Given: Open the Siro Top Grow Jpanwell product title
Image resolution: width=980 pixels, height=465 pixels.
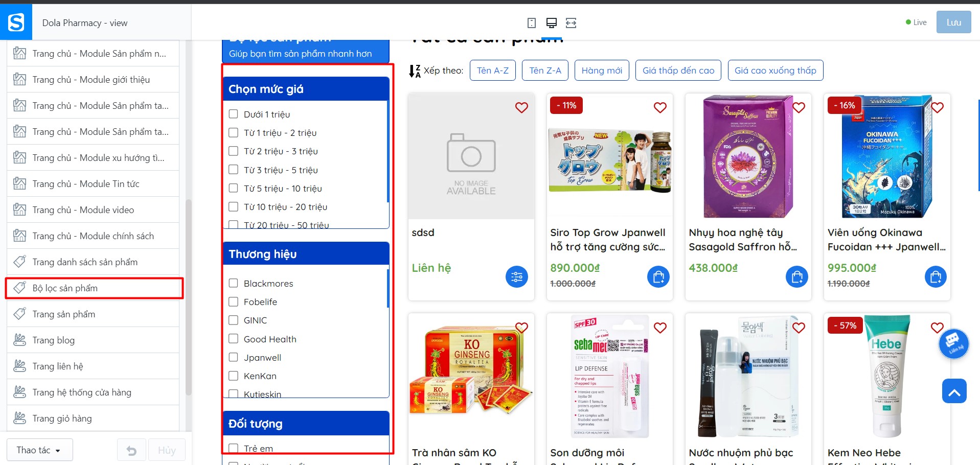Looking at the screenshot, I should tap(608, 240).
